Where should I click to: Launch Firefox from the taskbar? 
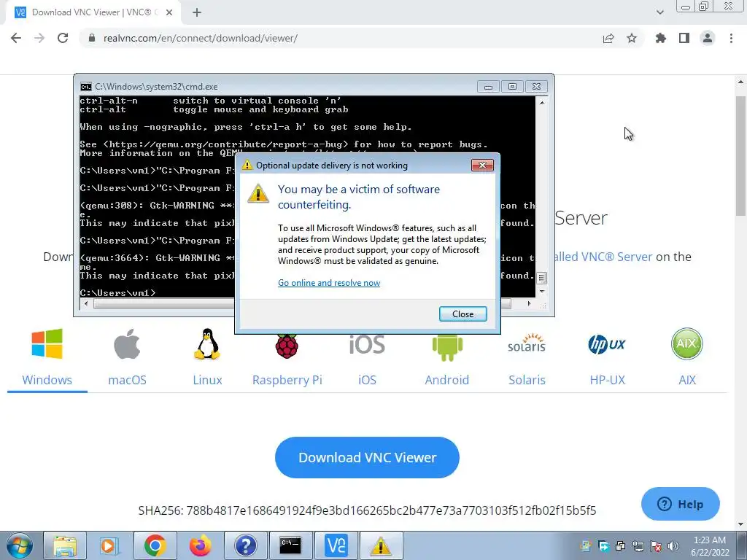click(200, 545)
